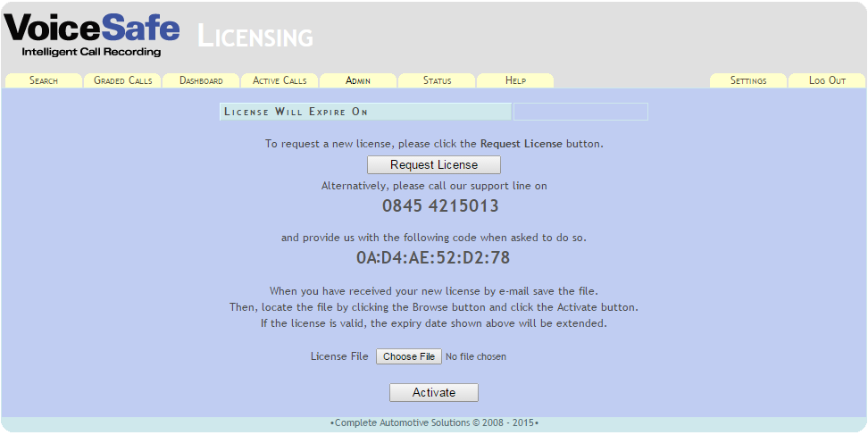Viewport: 868px width, 435px height.
Task: Click the 'Then, locate the file' instruction line
Action: 434,306
